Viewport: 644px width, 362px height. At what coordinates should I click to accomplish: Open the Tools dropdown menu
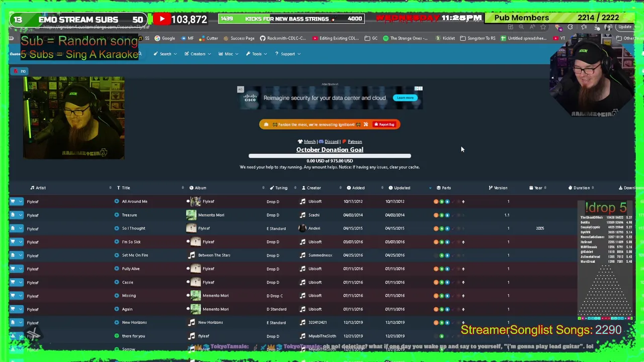click(257, 54)
